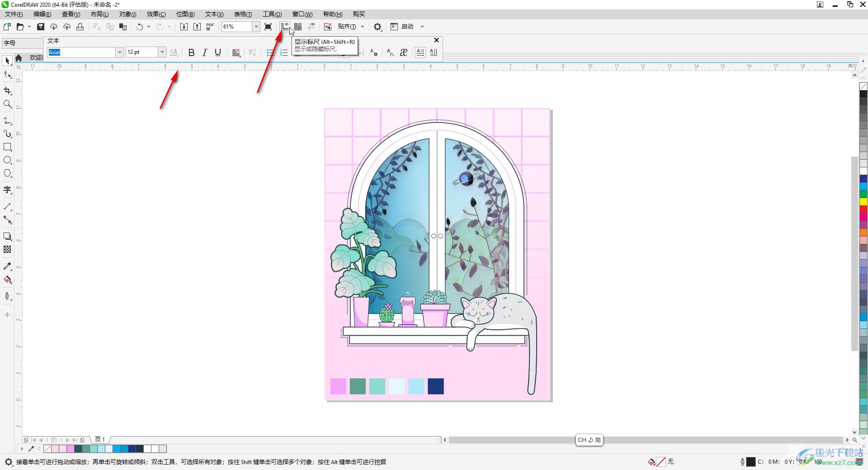Print the document
The image size is (868, 470).
coord(80,27)
